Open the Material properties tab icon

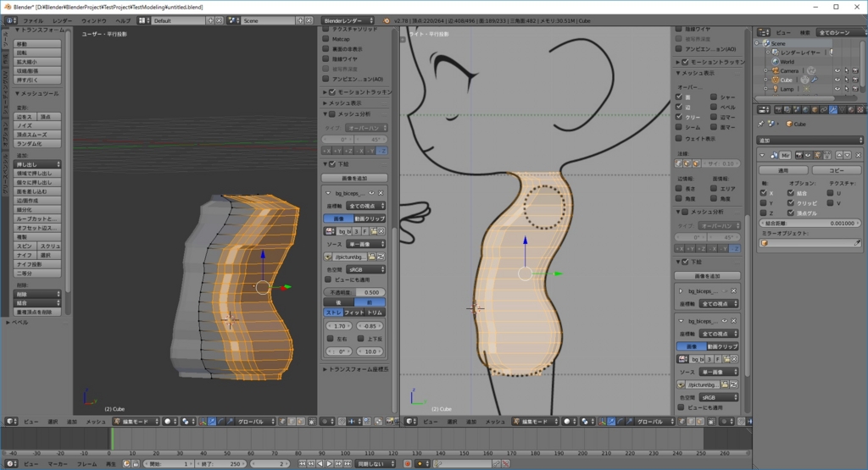(x=851, y=109)
